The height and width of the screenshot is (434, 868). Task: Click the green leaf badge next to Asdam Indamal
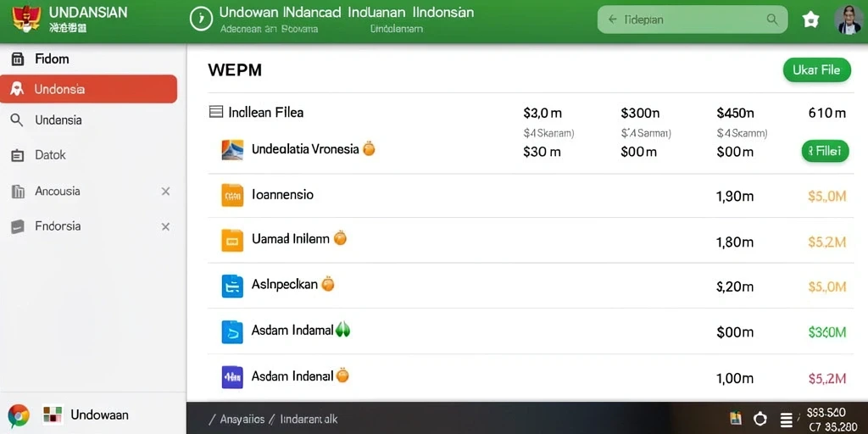pos(342,330)
